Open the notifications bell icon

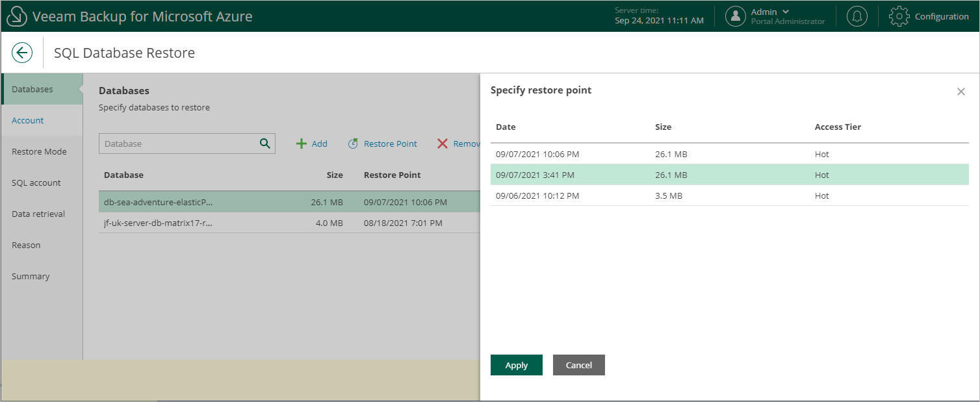[x=857, y=16]
